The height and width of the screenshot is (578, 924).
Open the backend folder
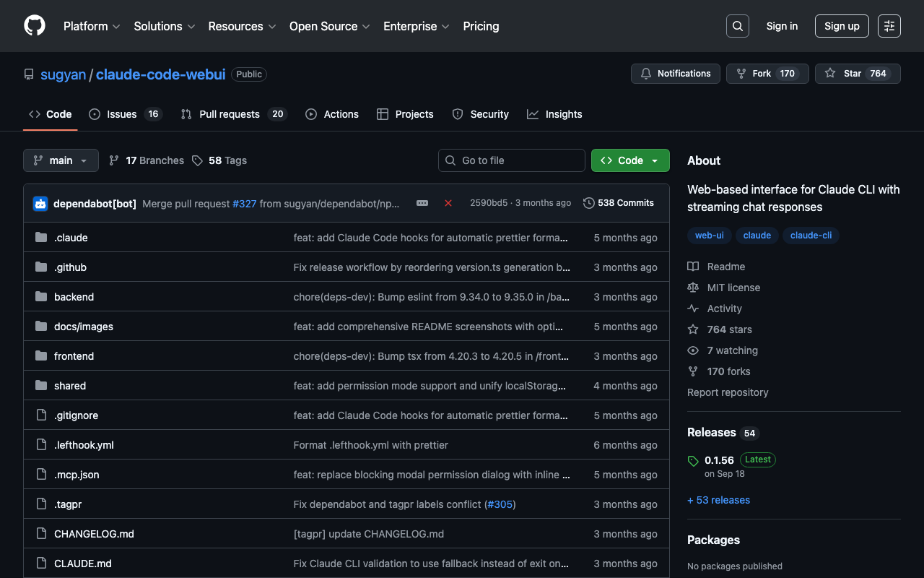pos(74,297)
